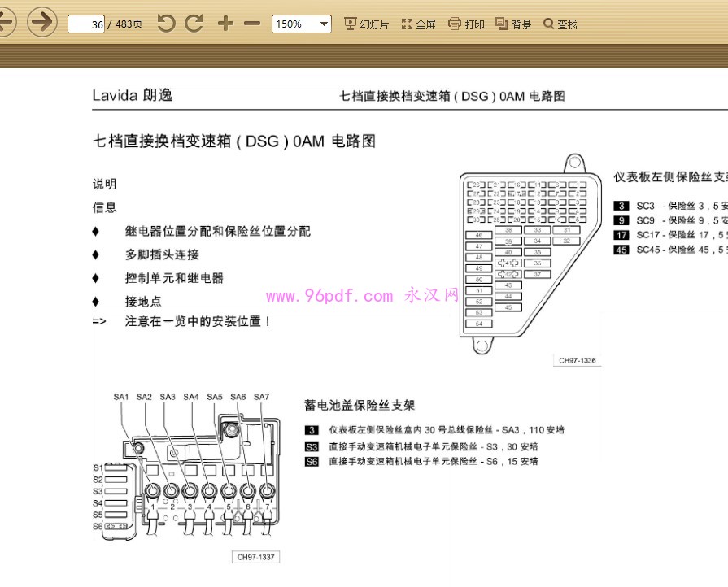Screen dimensions: 728x587
Task: Click the main title '七档直接换档变速箱 (DSG) 0AM 电路图'
Action: tap(234, 141)
